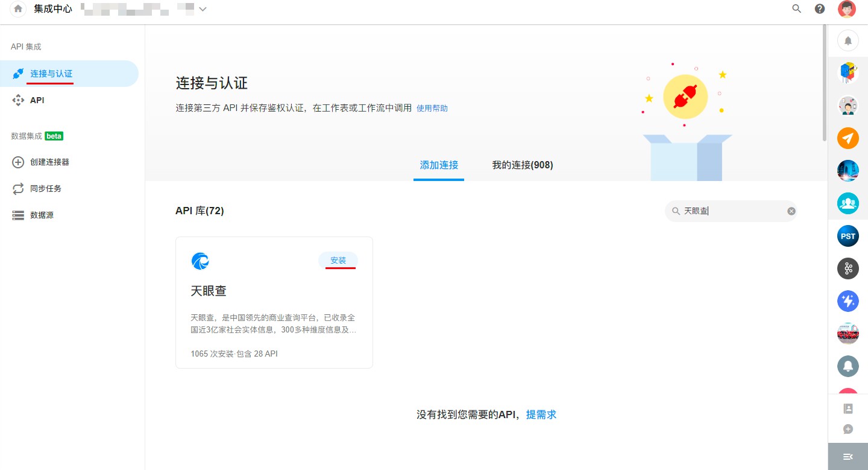Open 创建连接器 in the sidebar

[x=49, y=162]
